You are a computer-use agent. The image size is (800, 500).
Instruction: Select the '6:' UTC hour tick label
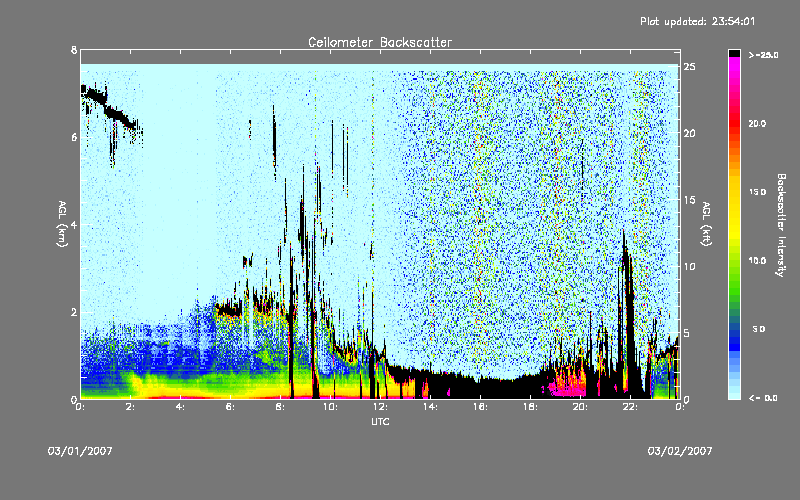(x=231, y=407)
